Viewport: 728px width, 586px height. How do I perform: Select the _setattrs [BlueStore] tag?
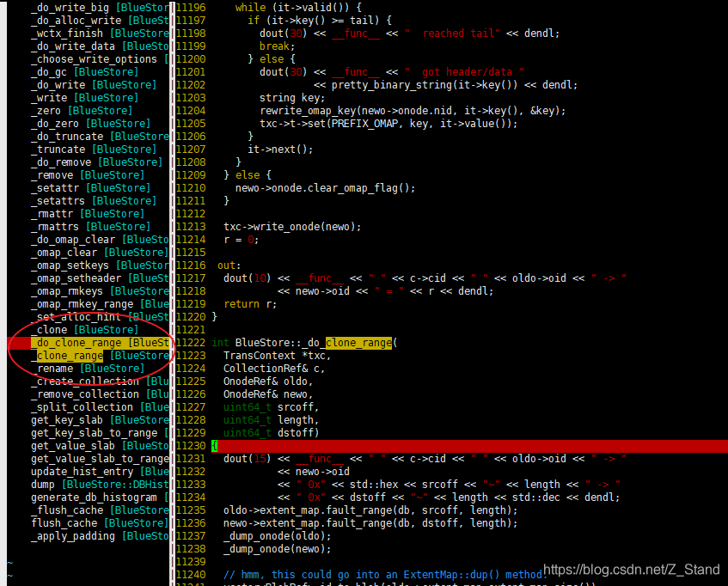click(x=94, y=201)
